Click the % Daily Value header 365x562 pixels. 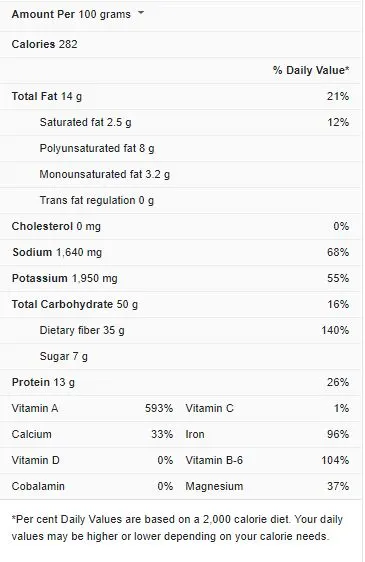click(311, 70)
